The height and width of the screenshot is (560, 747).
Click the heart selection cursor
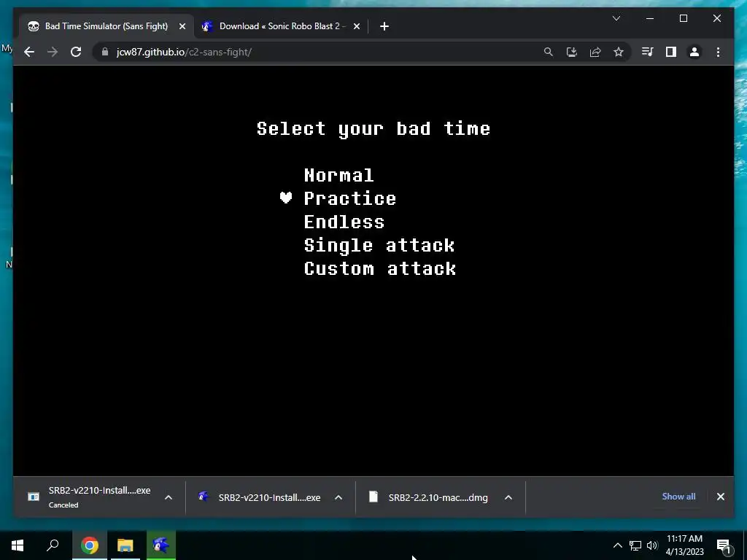pyautogui.click(x=286, y=198)
